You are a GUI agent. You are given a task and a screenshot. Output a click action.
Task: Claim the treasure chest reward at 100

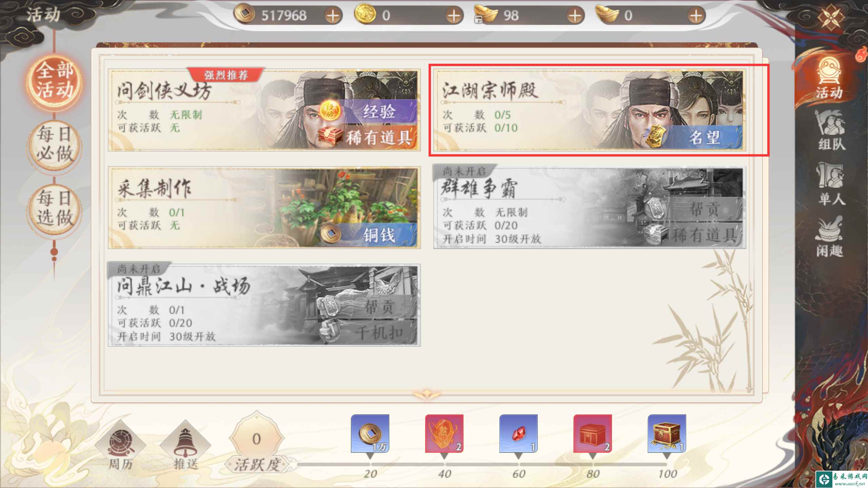point(667,434)
